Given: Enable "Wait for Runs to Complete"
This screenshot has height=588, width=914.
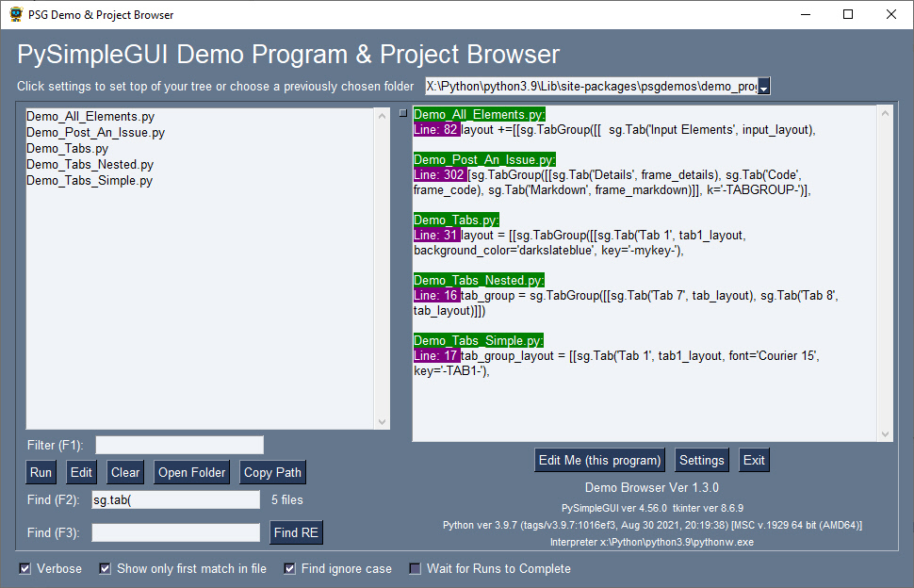Looking at the screenshot, I should click(415, 568).
